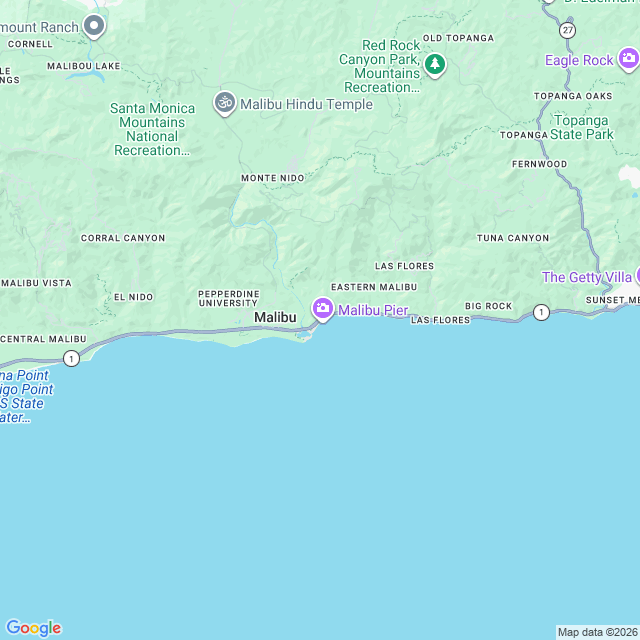Click the Topanga Oaks label
The height and width of the screenshot is (640, 640).
(x=573, y=96)
